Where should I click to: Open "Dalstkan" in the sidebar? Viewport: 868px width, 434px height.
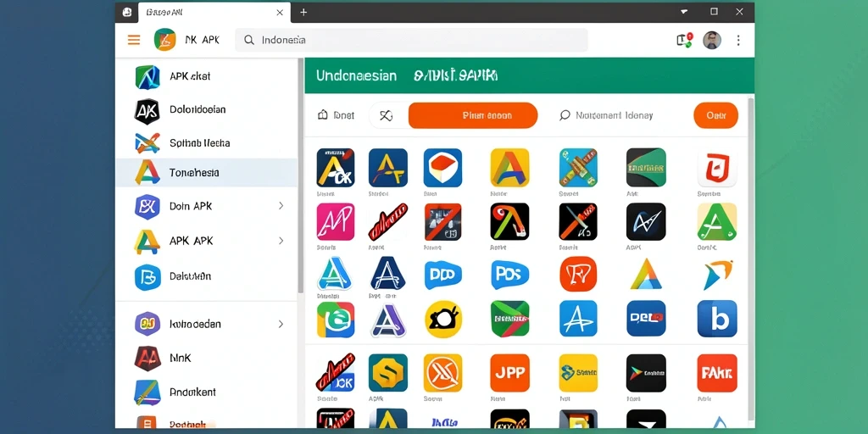point(206,276)
